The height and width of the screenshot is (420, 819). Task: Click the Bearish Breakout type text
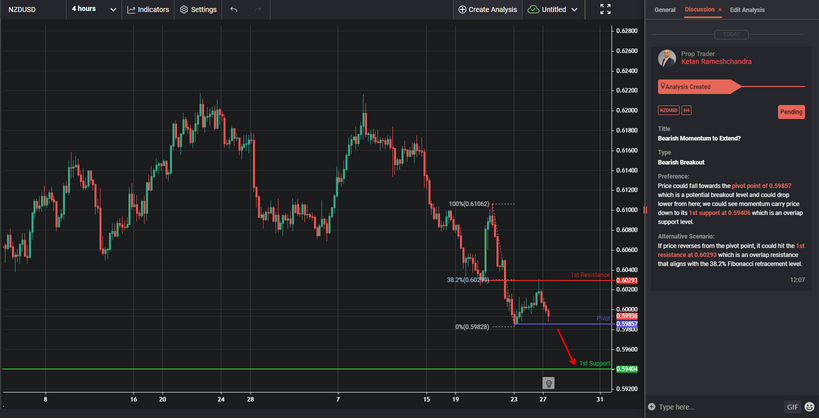coord(681,162)
